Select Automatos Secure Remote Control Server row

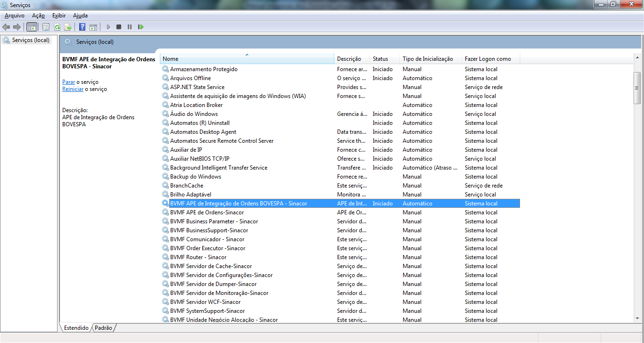click(x=340, y=141)
